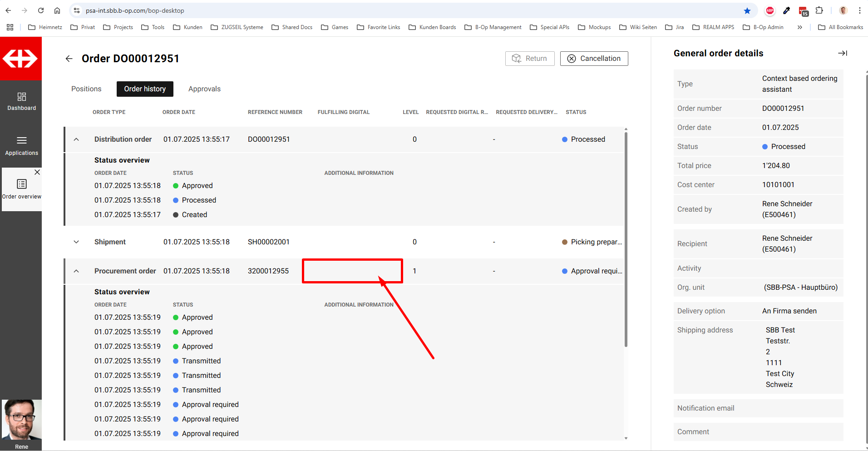Close the Order overview sidebar item

point(37,172)
